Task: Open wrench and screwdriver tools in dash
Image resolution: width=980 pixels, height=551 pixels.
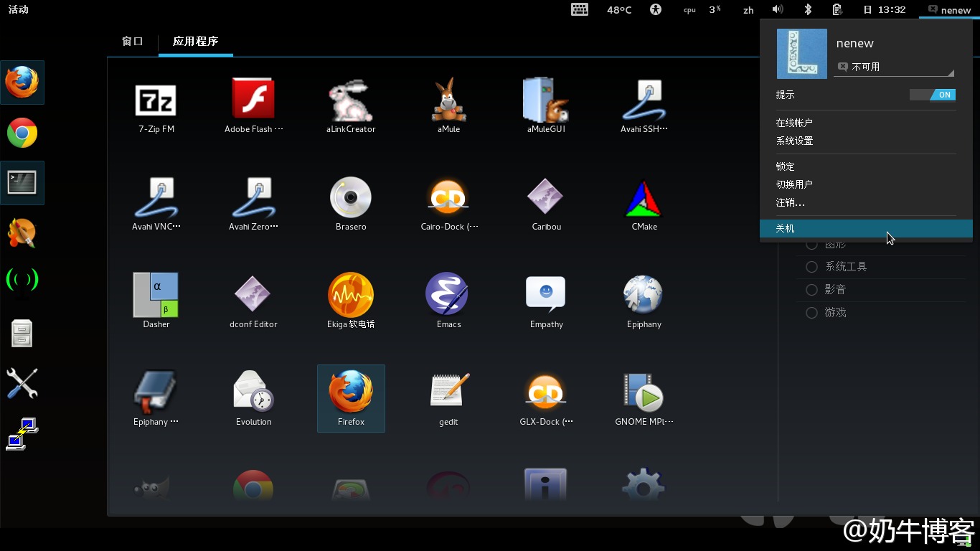Action: point(22,383)
